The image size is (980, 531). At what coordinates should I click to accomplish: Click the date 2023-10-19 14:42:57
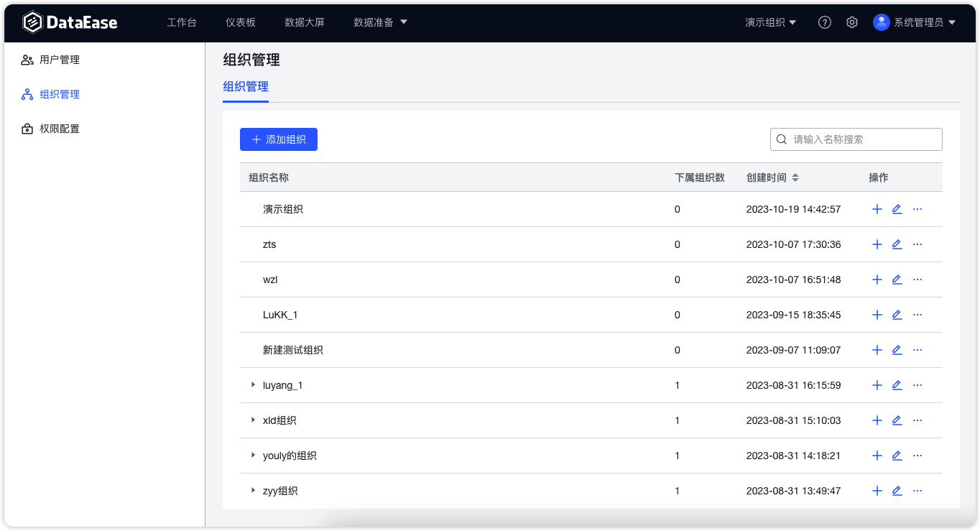(x=793, y=209)
